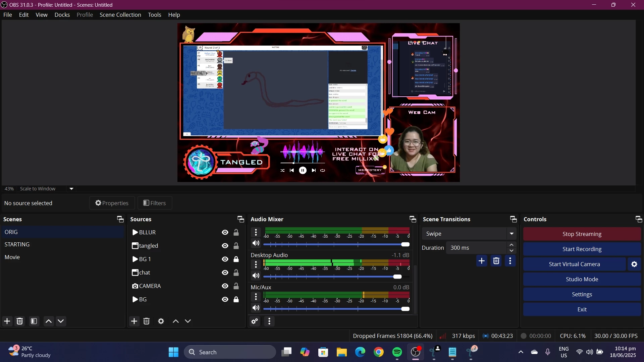Open Spotify from the taskbar

click(x=397, y=352)
